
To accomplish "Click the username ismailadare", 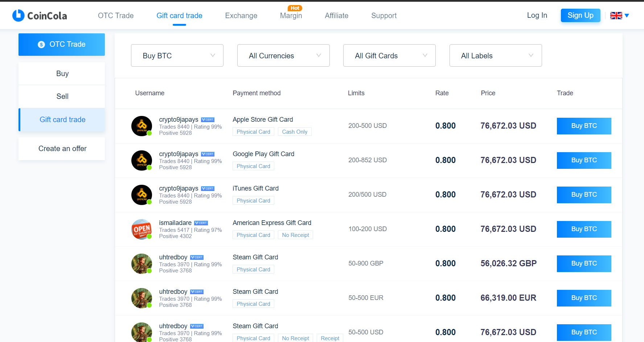I will (175, 223).
